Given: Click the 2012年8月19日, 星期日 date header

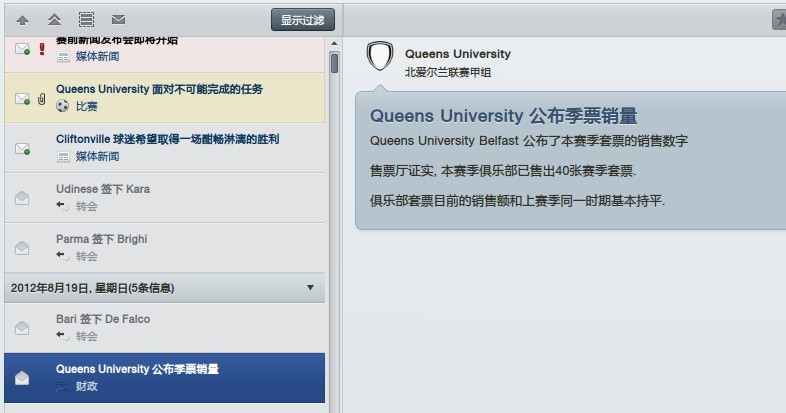Looking at the screenshot, I should pos(164,288).
